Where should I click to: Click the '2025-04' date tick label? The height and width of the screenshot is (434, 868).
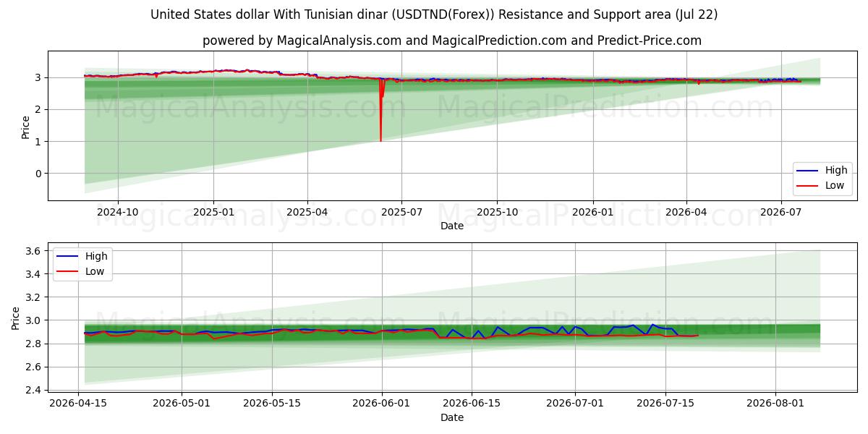click(307, 212)
